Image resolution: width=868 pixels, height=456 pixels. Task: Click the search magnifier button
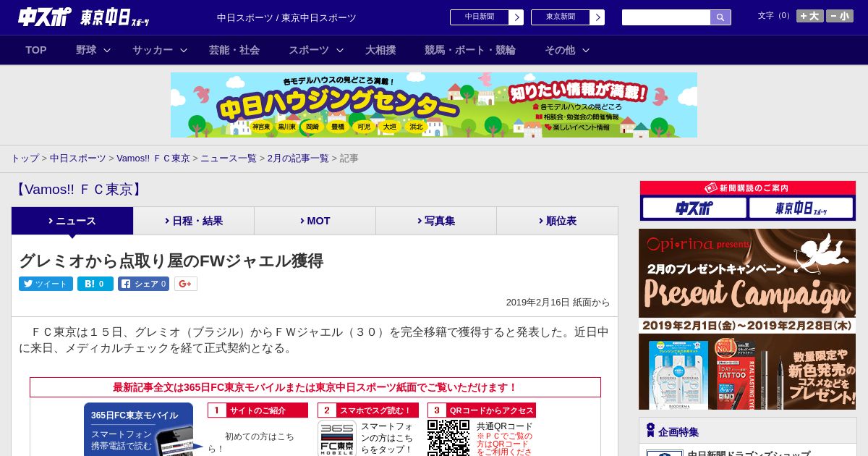click(x=720, y=17)
